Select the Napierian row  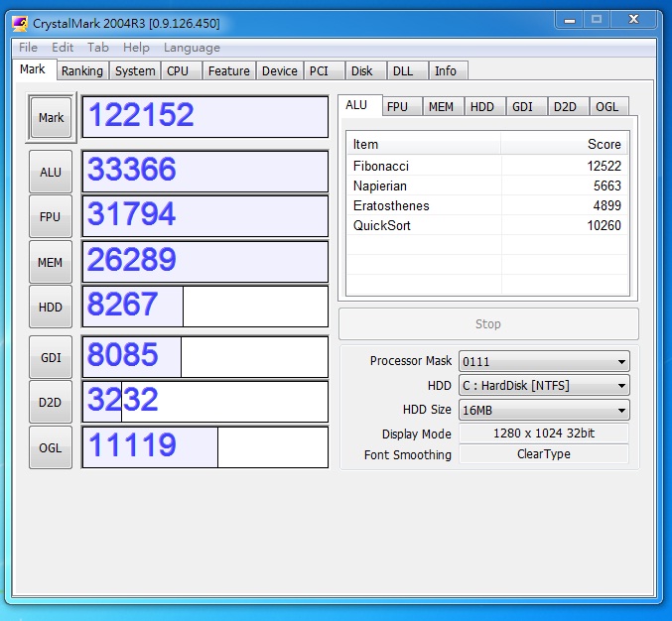point(487,186)
